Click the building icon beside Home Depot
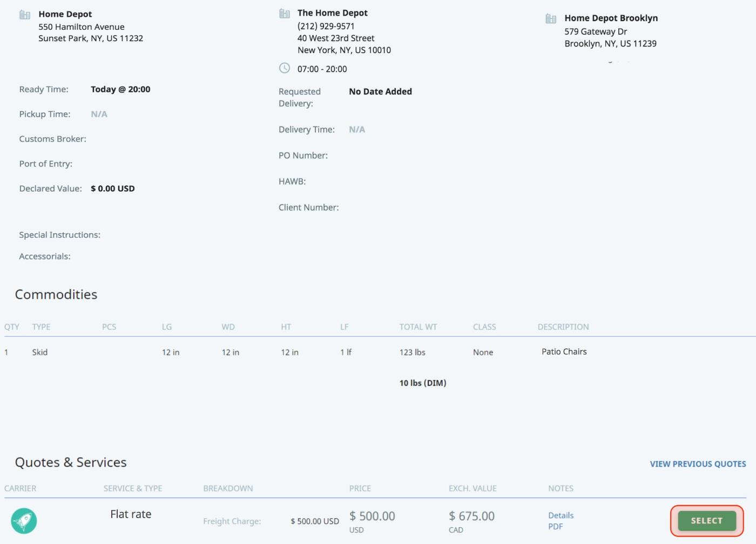 [25, 15]
